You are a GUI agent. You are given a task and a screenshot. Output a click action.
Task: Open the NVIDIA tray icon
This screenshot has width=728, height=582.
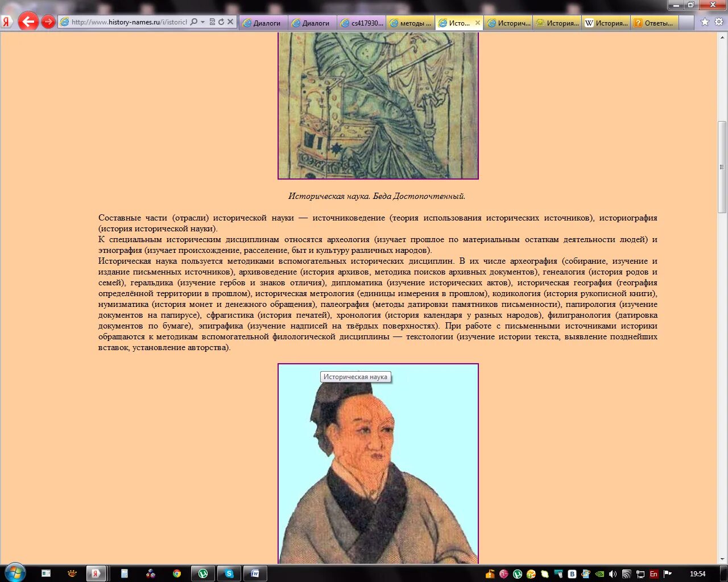(x=599, y=574)
